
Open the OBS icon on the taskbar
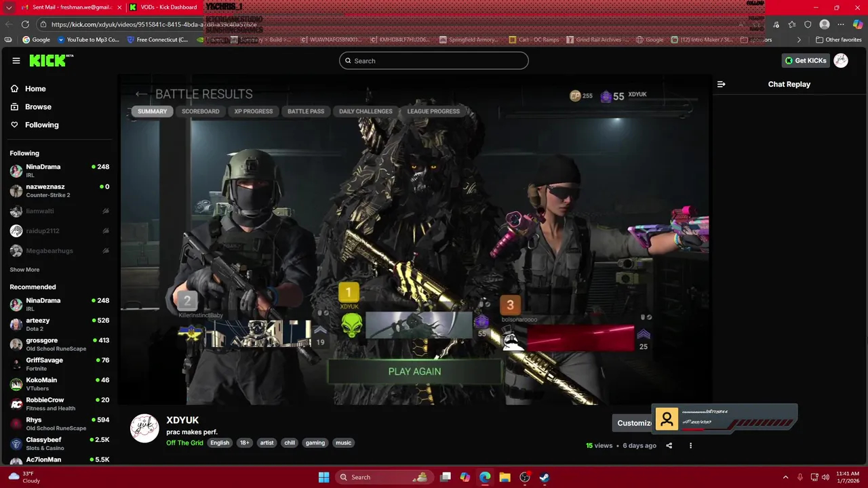pos(525,477)
